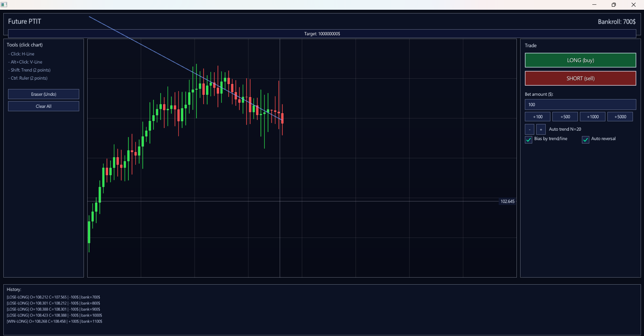Click the WIN-LONG entry in History
This screenshot has height=336, width=644.
(54, 321)
